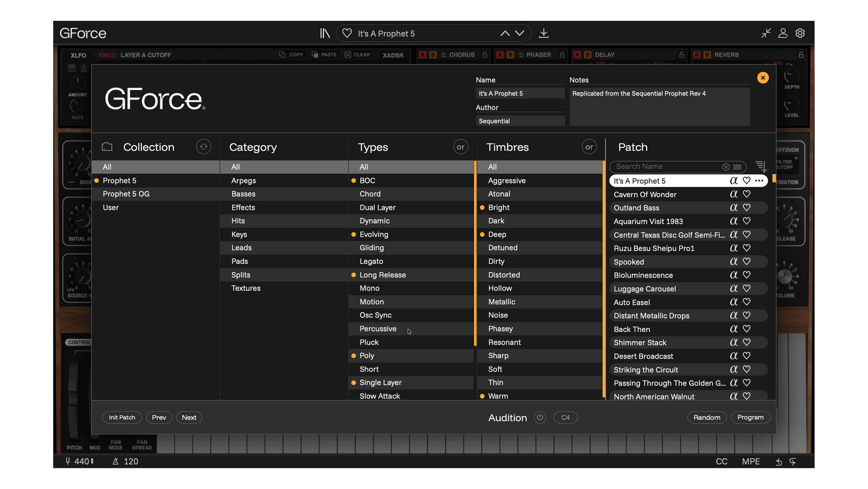Open the C4 audition note selector
The width and height of the screenshot is (868, 489).
[x=566, y=418]
